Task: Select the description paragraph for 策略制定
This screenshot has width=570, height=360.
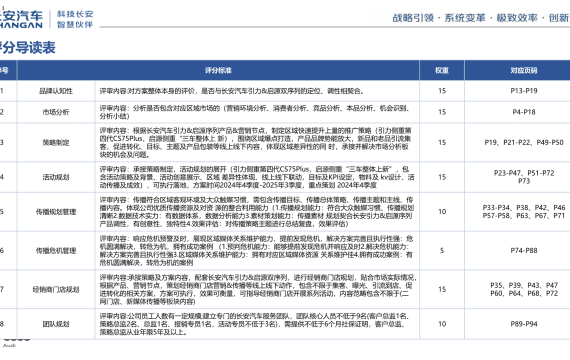Action: (256, 143)
